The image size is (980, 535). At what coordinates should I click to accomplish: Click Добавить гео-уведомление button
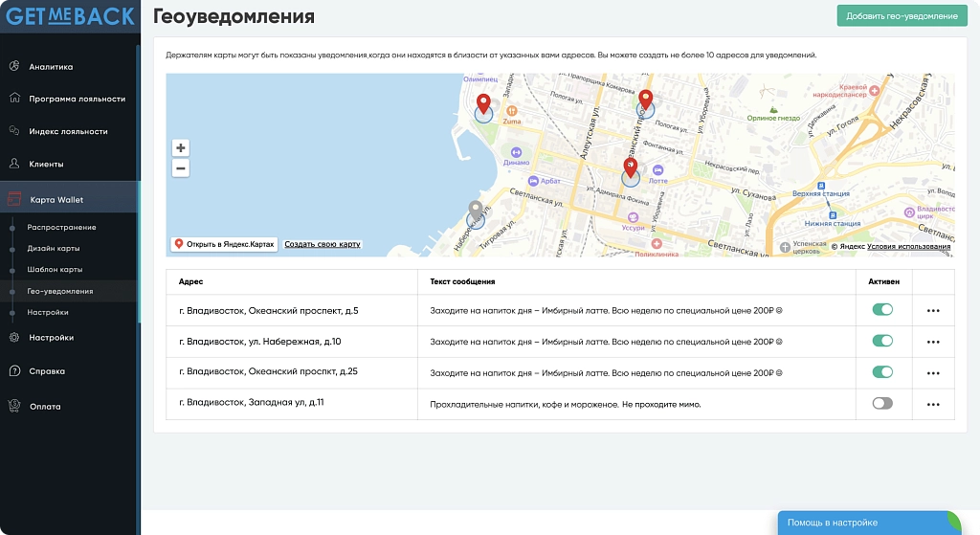point(902,15)
